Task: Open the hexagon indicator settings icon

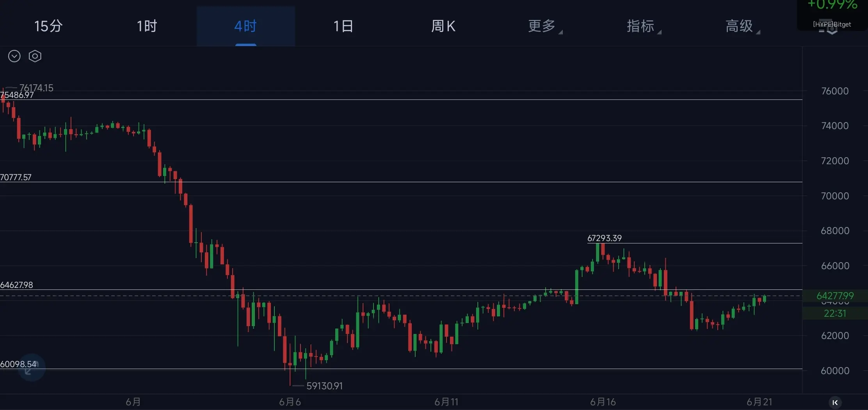Action: click(35, 56)
